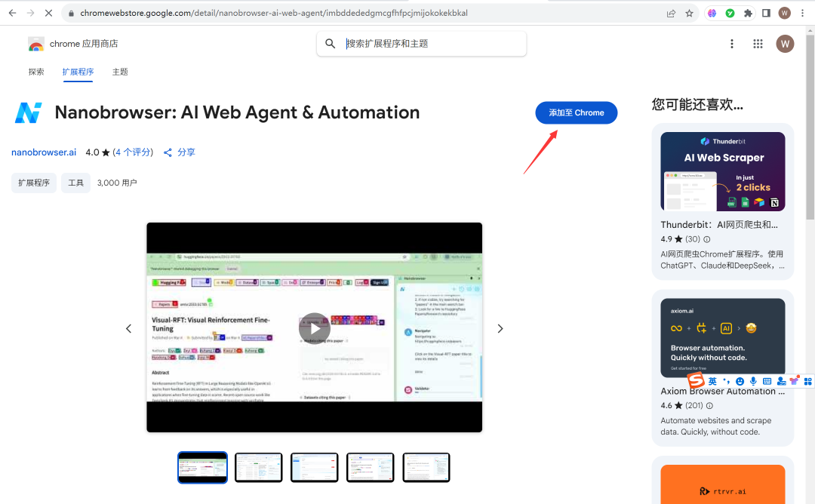The image size is (815, 504).
Task: Open the Chrome three-dot menu
Action: (802, 13)
